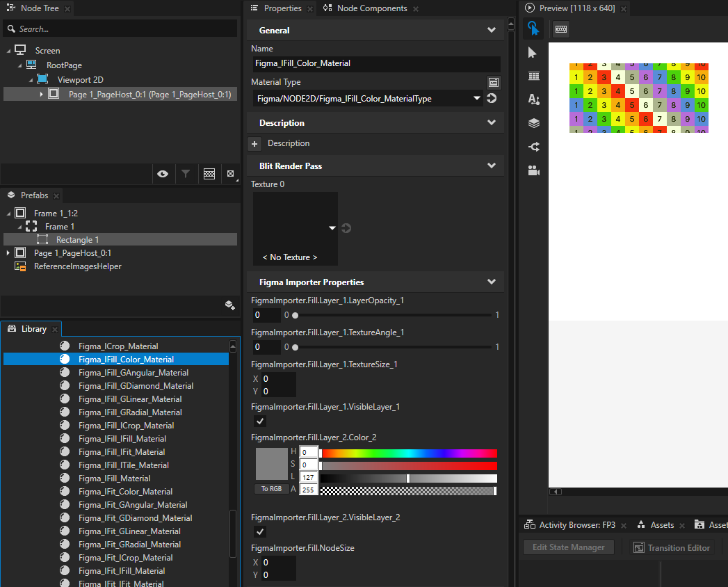Screen dimensions: 728x587
Task: Click the Transition Editor button
Action: pos(672,547)
